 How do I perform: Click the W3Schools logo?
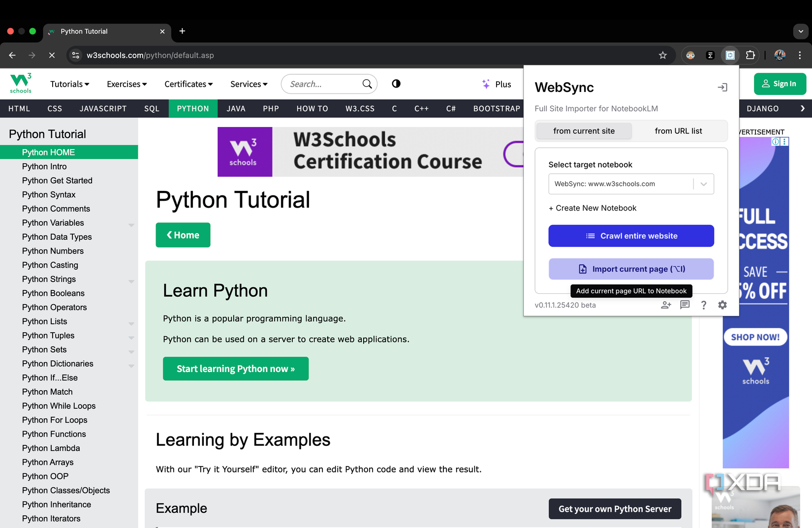click(x=20, y=83)
